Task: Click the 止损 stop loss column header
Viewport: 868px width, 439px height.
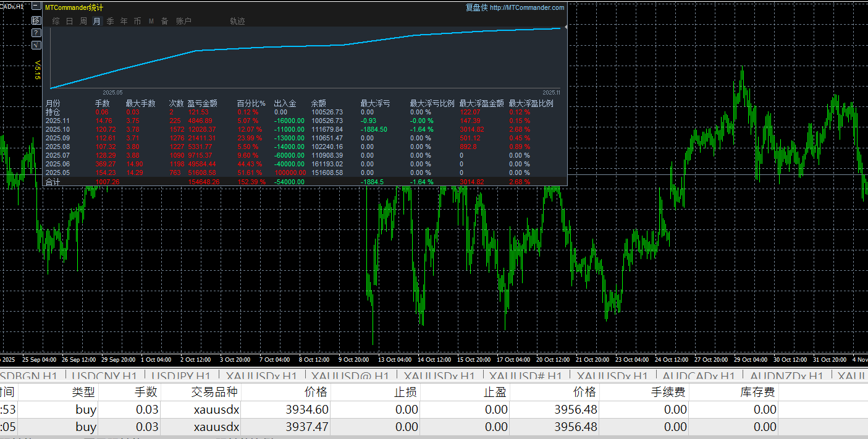Action: (x=405, y=391)
